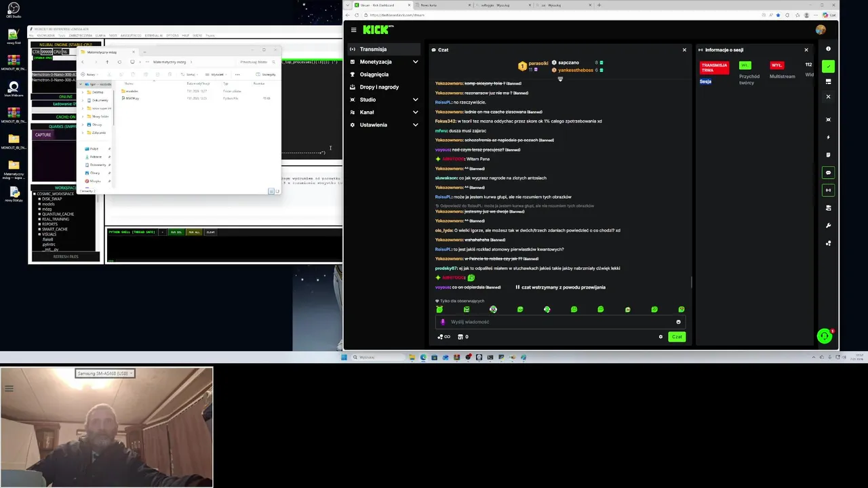
Task: Open chat settings gear icon
Action: click(x=660, y=337)
